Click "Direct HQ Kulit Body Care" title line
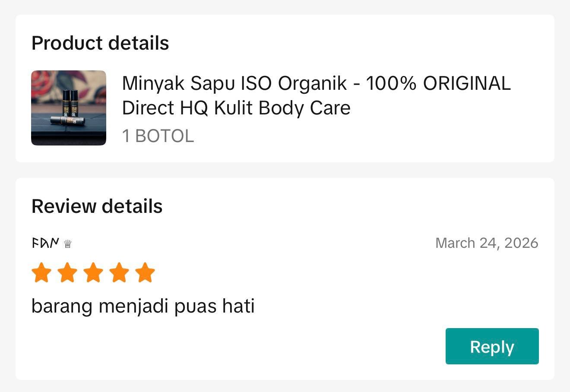The height and width of the screenshot is (392, 570). coord(236,108)
